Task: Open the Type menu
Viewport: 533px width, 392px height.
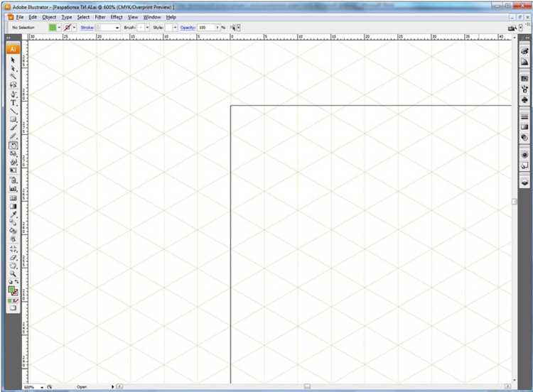Action: point(67,17)
